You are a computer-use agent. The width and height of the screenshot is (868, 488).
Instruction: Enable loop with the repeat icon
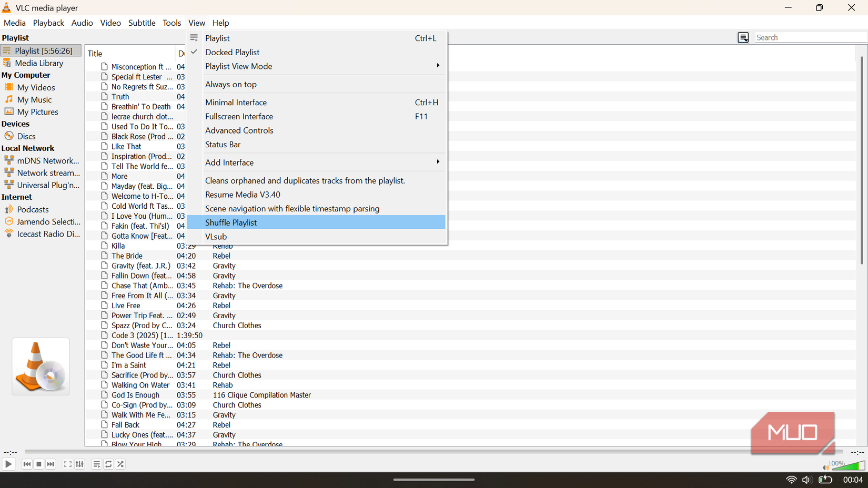pyautogui.click(x=108, y=464)
